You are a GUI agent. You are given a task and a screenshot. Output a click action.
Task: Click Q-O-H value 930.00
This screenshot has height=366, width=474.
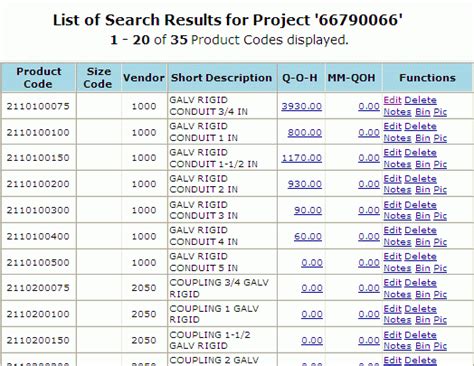pyautogui.click(x=305, y=184)
